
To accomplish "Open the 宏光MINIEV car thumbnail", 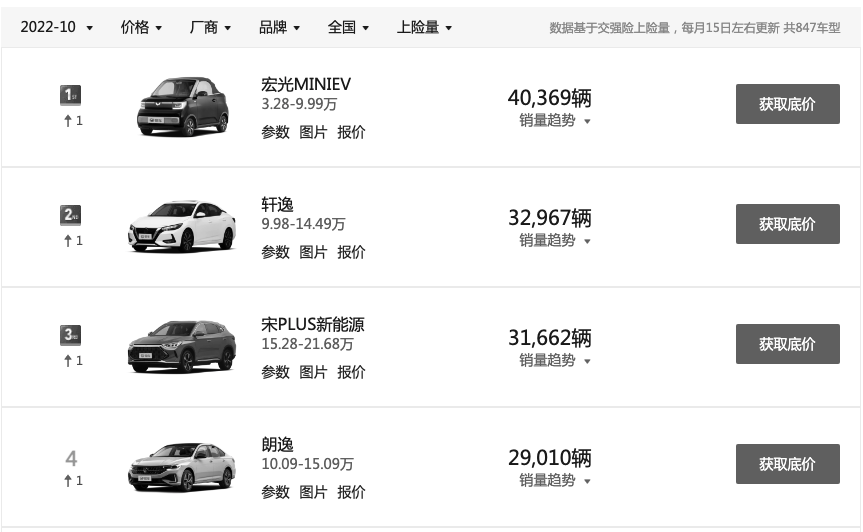I will click(183, 106).
